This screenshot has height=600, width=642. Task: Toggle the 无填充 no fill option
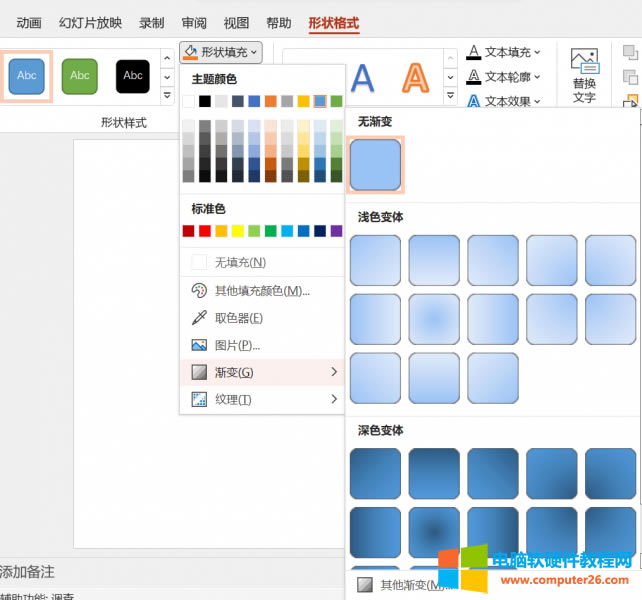(x=239, y=262)
